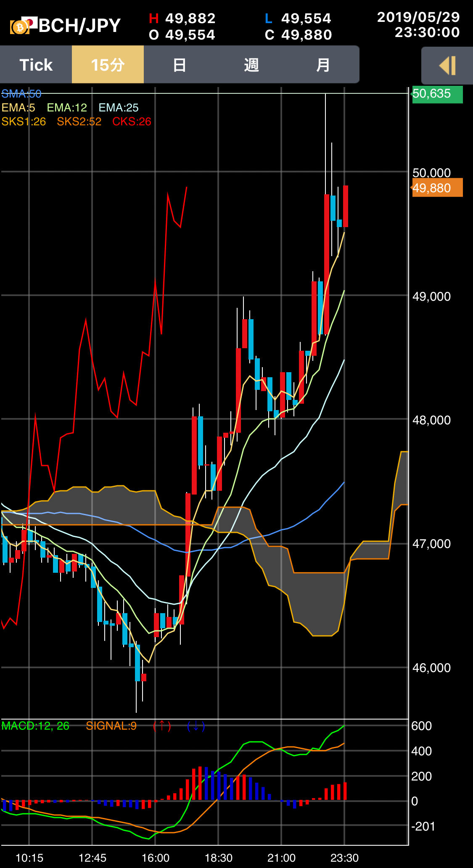Tap the MACD 400 scale label
The height and width of the screenshot is (868, 473).
pyautogui.click(x=422, y=751)
